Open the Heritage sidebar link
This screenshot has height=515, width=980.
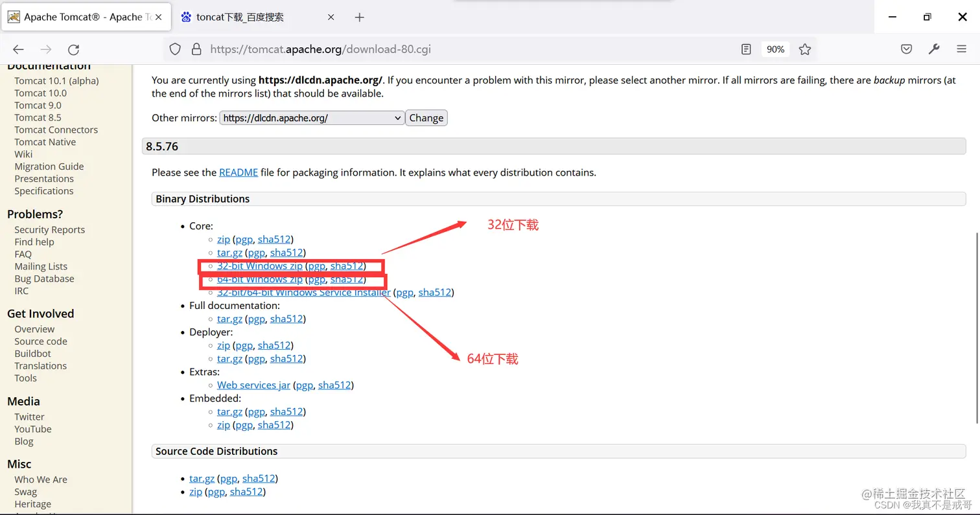(32, 505)
